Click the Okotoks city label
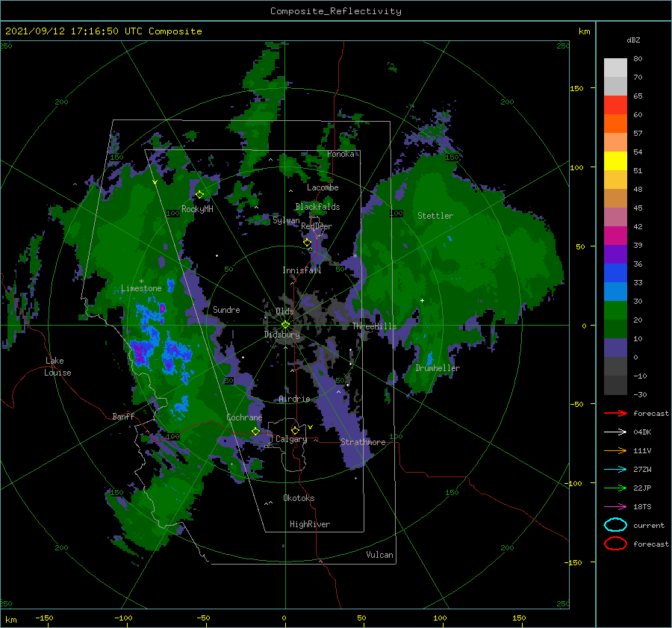 (299, 498)
